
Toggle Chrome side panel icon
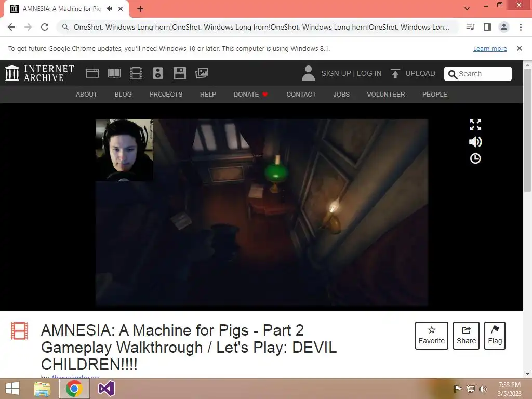click(x=487, y=27)
